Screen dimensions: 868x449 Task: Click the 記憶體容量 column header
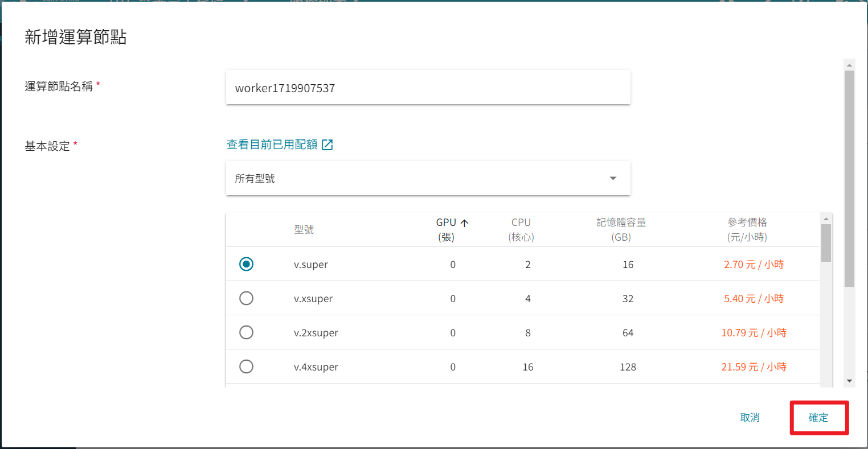click(x=621, y=229)
